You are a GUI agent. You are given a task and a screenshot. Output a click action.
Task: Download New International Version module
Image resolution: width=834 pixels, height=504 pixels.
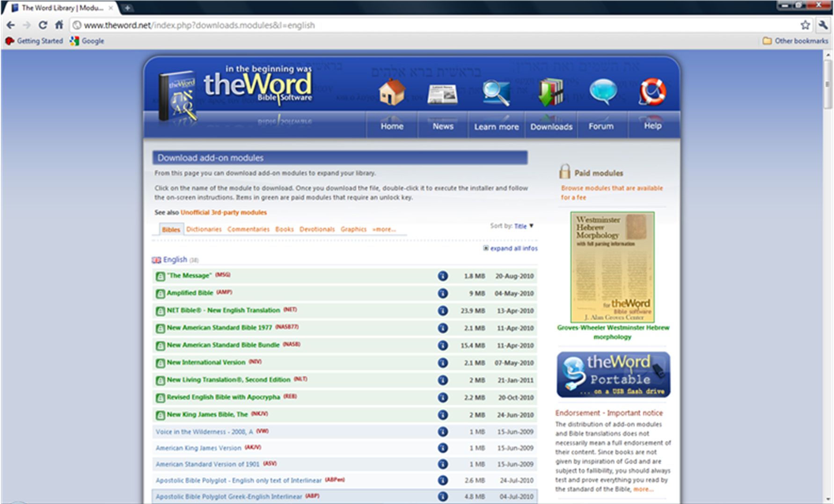point(206,362)
